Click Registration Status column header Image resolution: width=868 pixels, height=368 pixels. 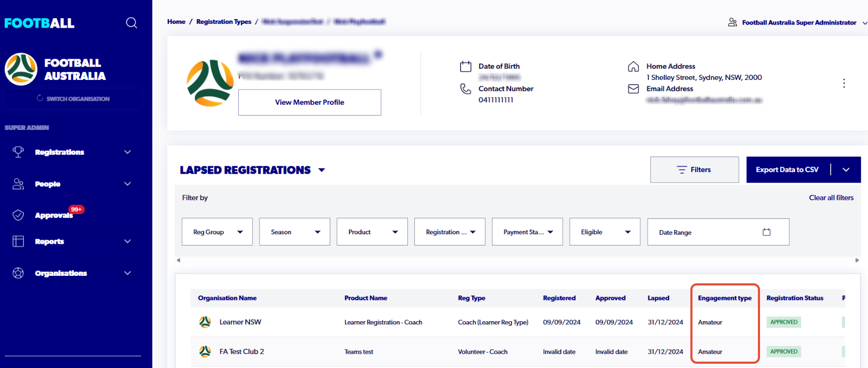(795, 298)
